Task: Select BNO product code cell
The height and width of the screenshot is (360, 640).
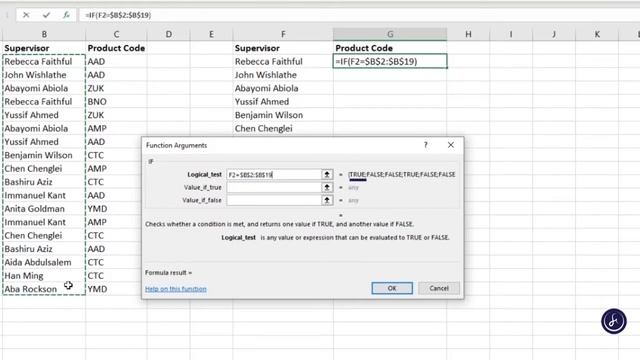Action: (x=116, y=102)
